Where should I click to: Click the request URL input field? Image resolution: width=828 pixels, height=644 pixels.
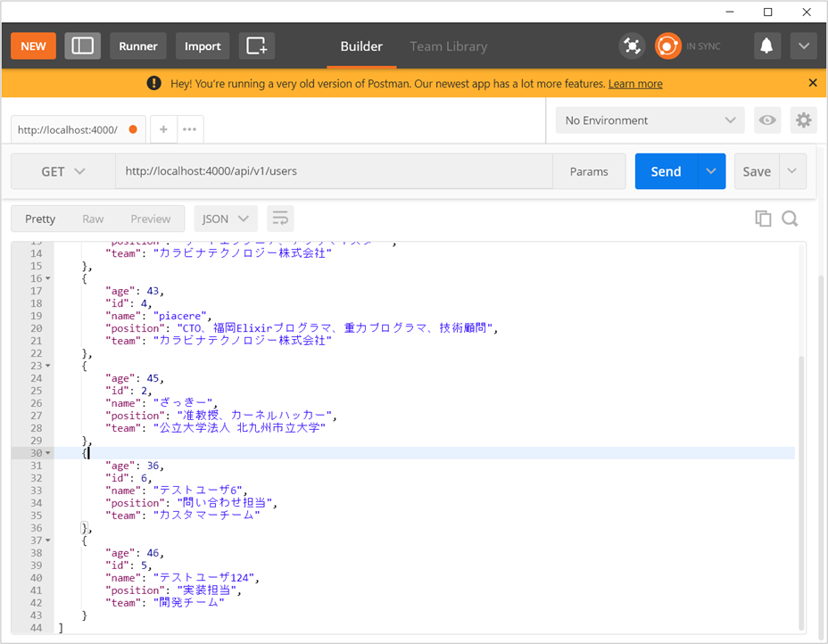pos(334,171)
